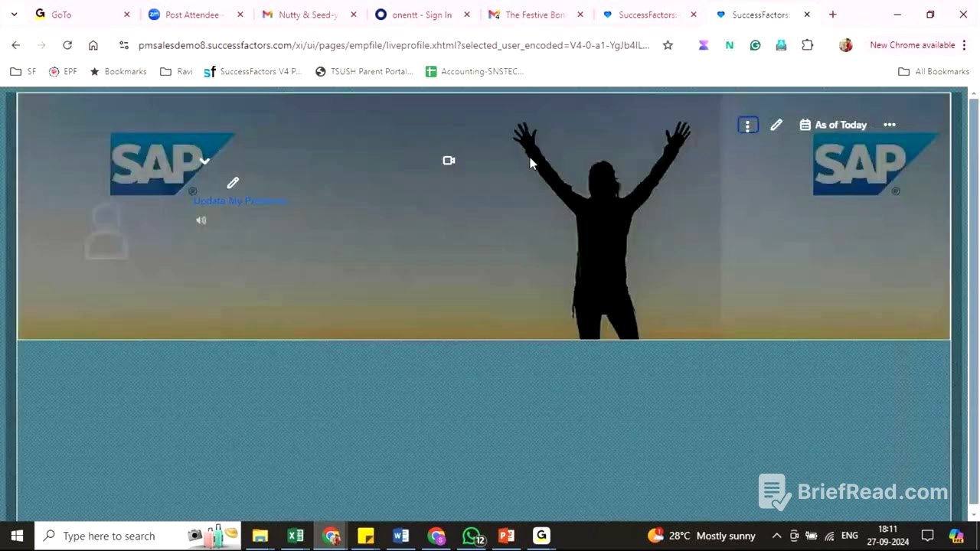Open the vertical kebab options icon on profile header
This screenshot has width=980, height=551.
click(747, 125)
